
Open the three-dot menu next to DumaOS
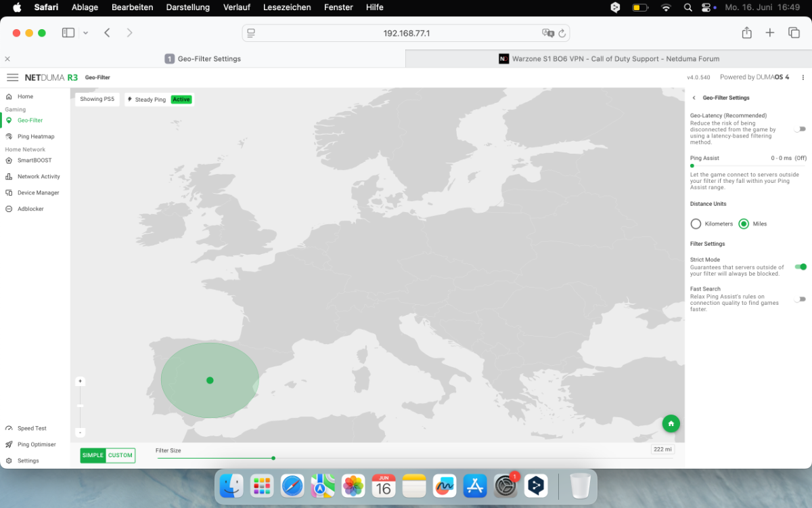click(803, 77)
